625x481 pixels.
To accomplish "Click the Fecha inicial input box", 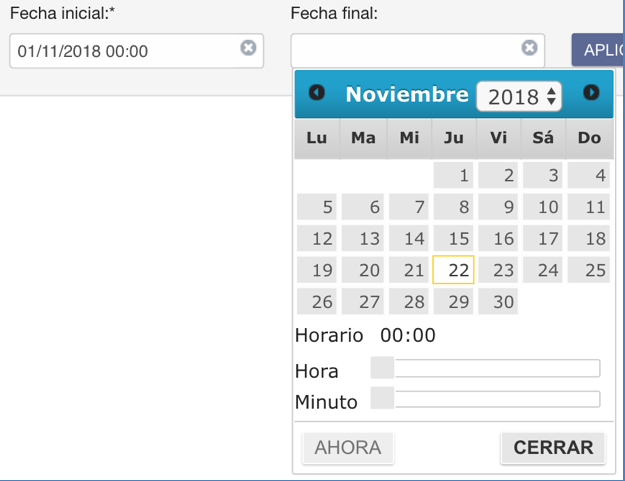I will [x=136, y=51].
